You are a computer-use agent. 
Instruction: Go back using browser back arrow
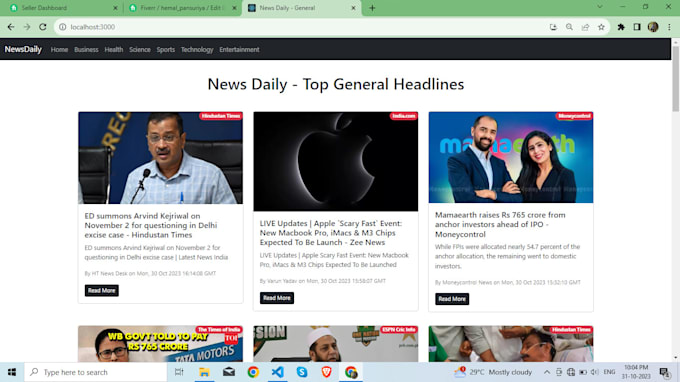click(x=11, y=27)
